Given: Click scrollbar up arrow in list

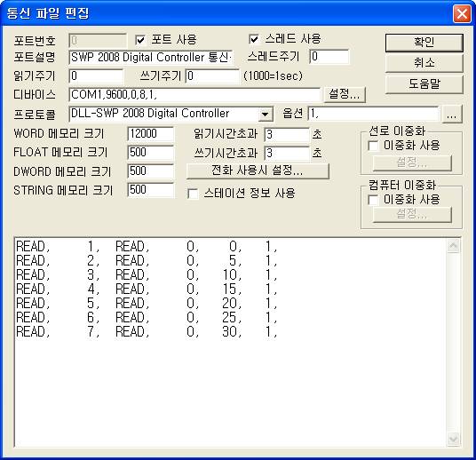Looking at the screenshot, I should click(453, 246).
